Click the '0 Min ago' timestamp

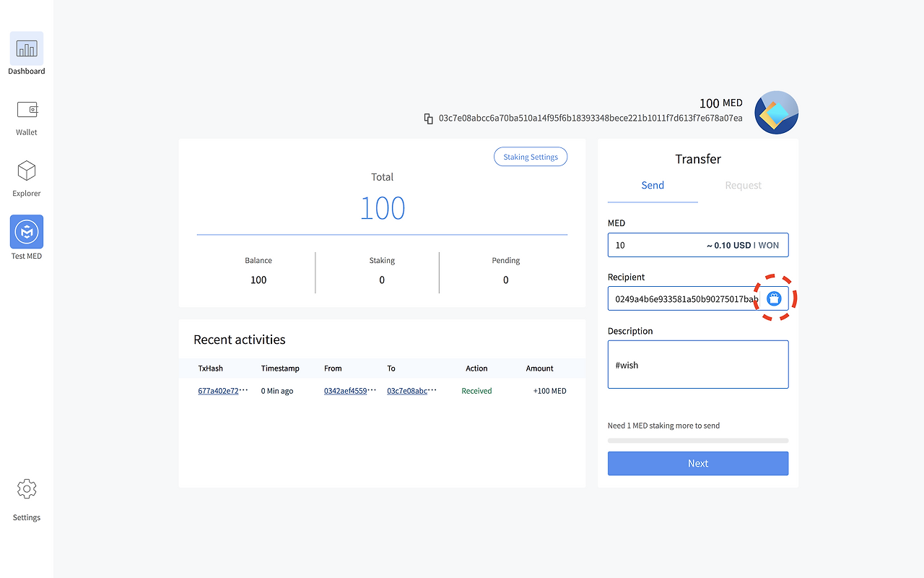[x=277, y=391]
